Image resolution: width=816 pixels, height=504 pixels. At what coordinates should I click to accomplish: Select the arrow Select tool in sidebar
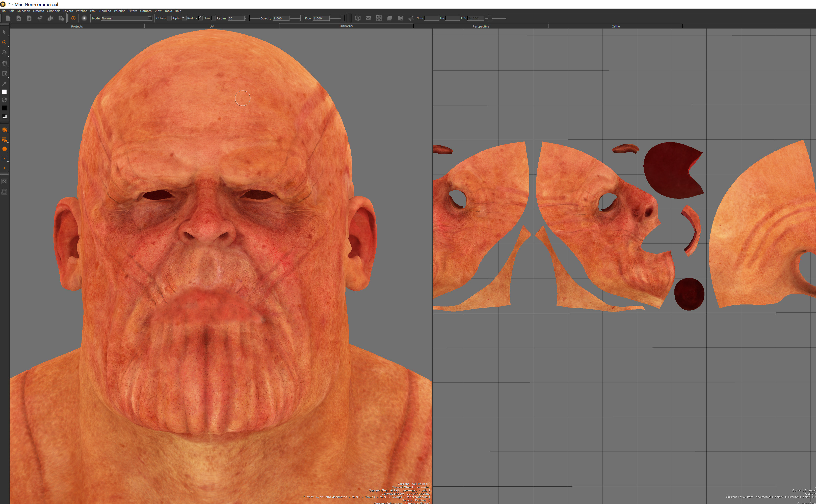pos(4,32)
